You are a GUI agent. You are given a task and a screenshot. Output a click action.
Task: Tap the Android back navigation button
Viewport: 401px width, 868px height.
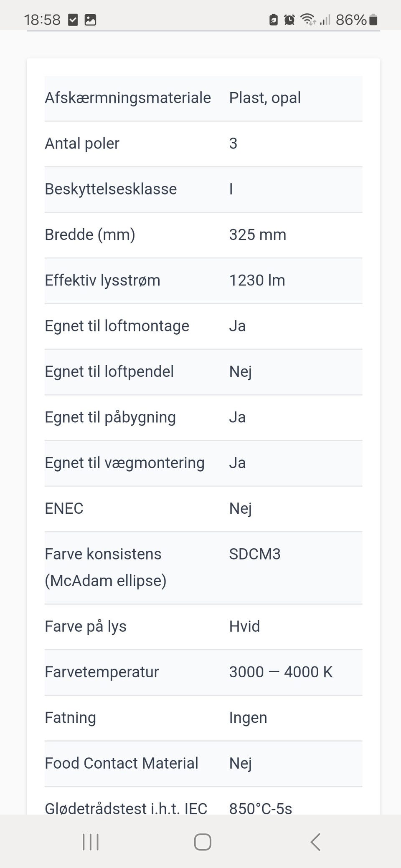[315, 842]
